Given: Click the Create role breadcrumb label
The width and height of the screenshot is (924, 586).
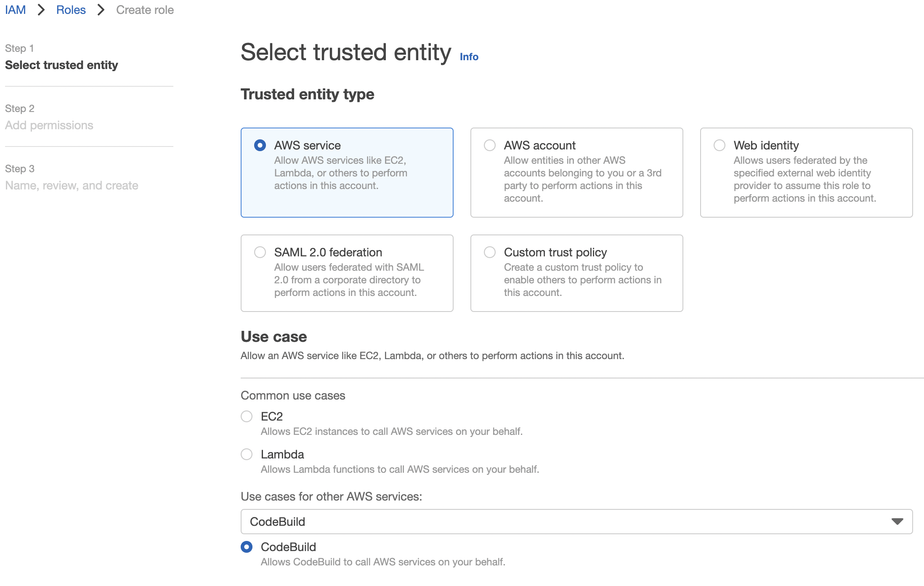Looking at the screenshot, I should click(x=145, y=9).
